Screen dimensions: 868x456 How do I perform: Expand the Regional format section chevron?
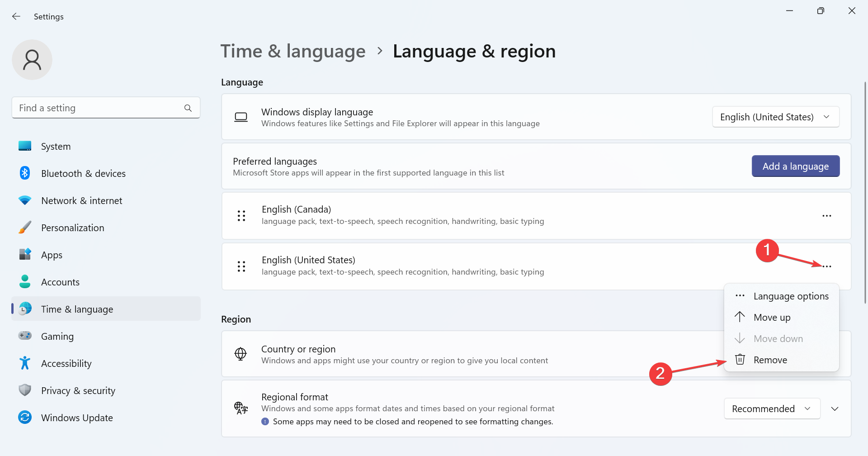(x=835, y=408)
